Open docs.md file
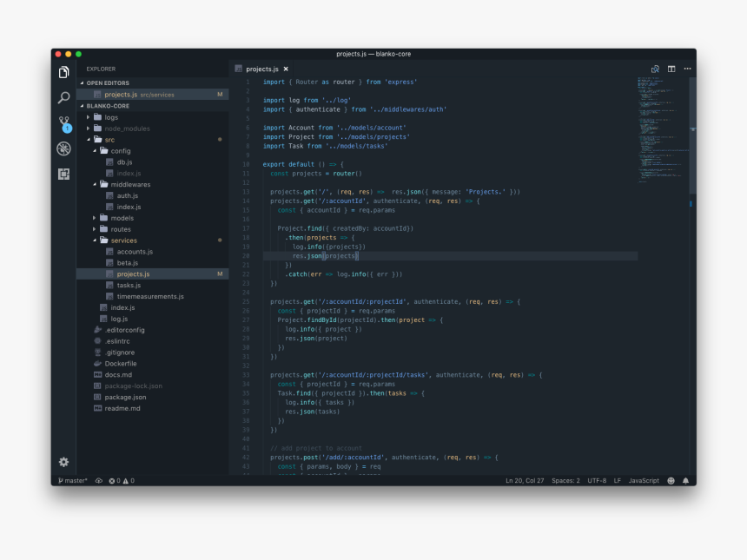This screenshot has width=747, height=560. (153, 375)
